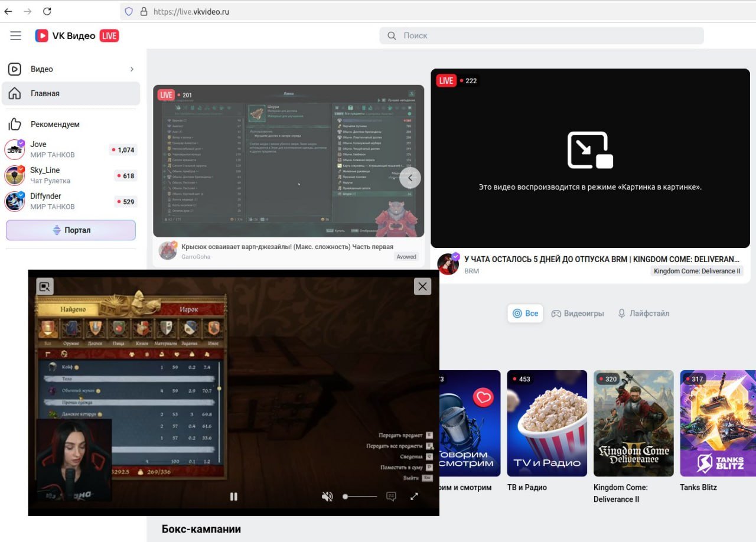The image size is (756, 542).
Task: Click the VK Видео LIVE logo
Action: [77, 36]
